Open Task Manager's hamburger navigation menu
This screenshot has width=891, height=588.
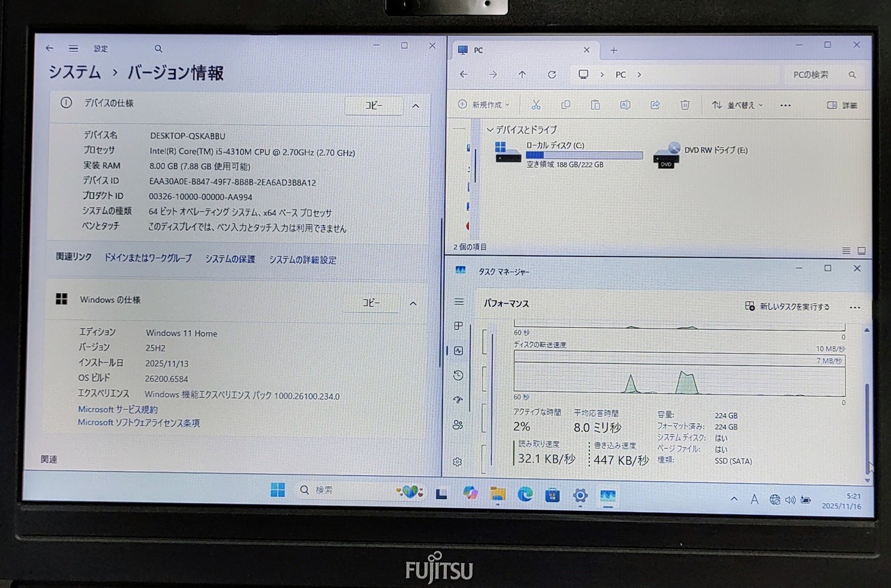pos(459,302)
